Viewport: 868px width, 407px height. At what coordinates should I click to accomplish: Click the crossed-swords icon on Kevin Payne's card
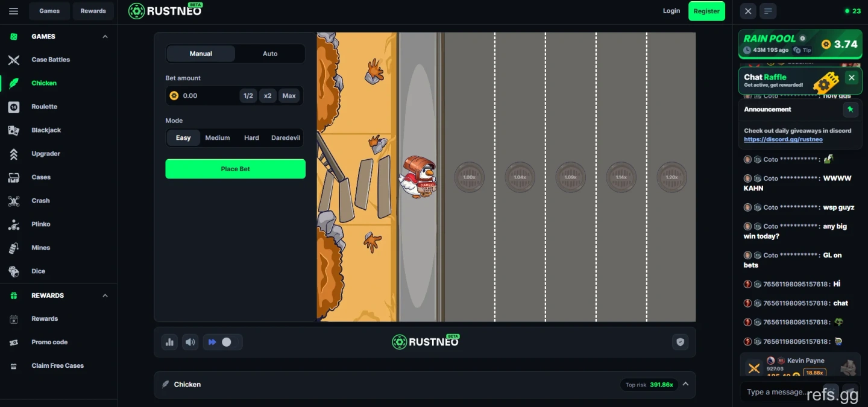tap(753, 368)
